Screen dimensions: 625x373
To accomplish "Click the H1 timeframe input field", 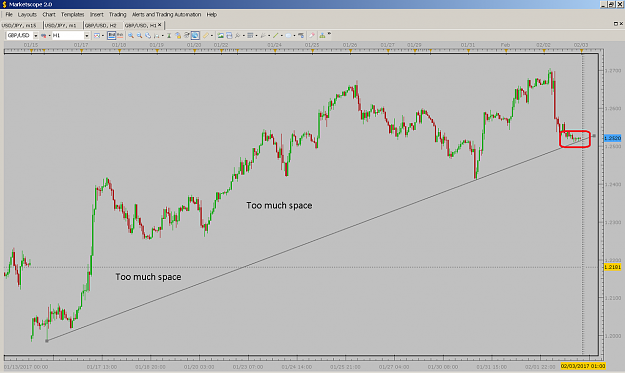I will tap(68, 35).
